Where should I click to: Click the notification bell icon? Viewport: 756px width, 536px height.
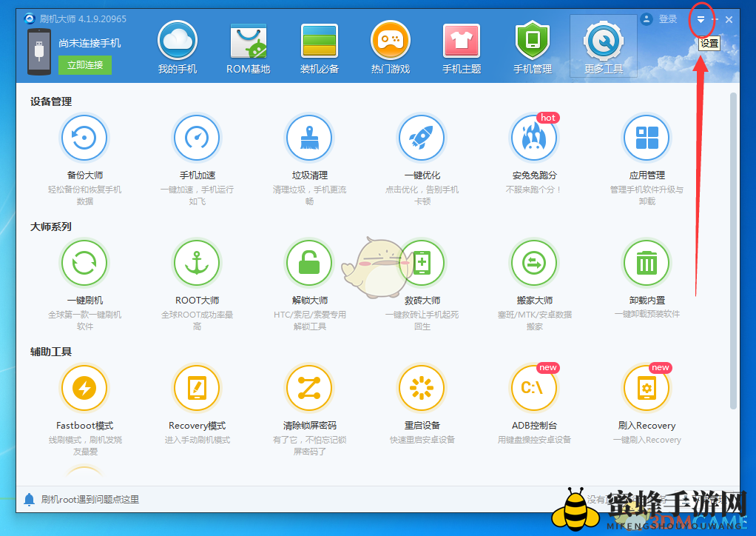(x=29, y=499)
